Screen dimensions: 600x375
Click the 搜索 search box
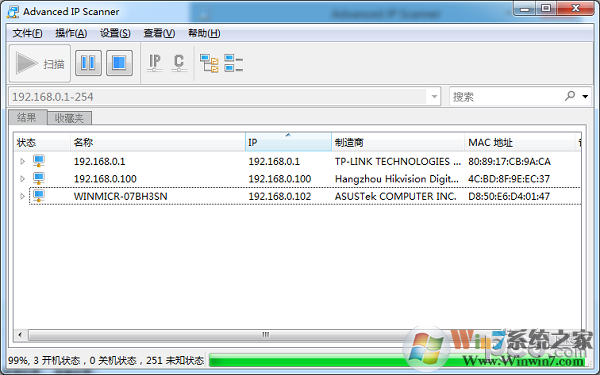click(x=506, y=97)
